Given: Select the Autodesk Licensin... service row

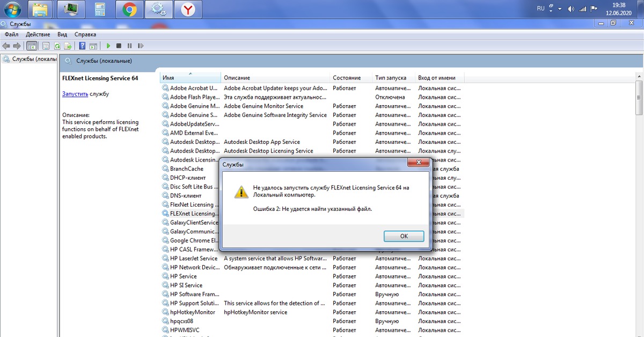Looking at the screenshot, I should click(x=191, y=160).
